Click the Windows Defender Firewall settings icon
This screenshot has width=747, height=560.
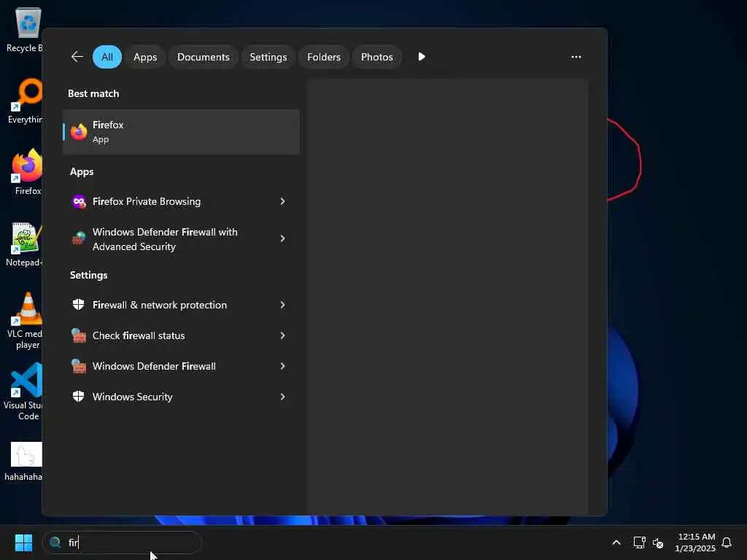click(x=79, y=366)
